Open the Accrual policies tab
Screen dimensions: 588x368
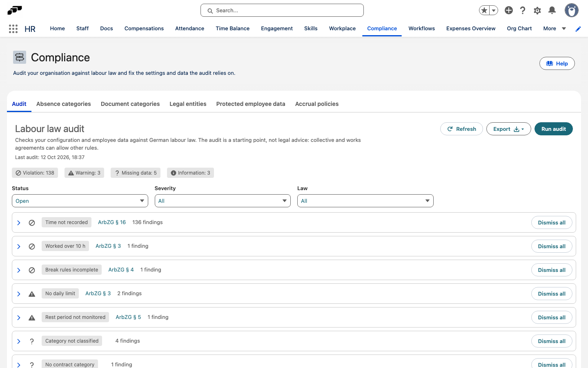click(x=317, y=104)
